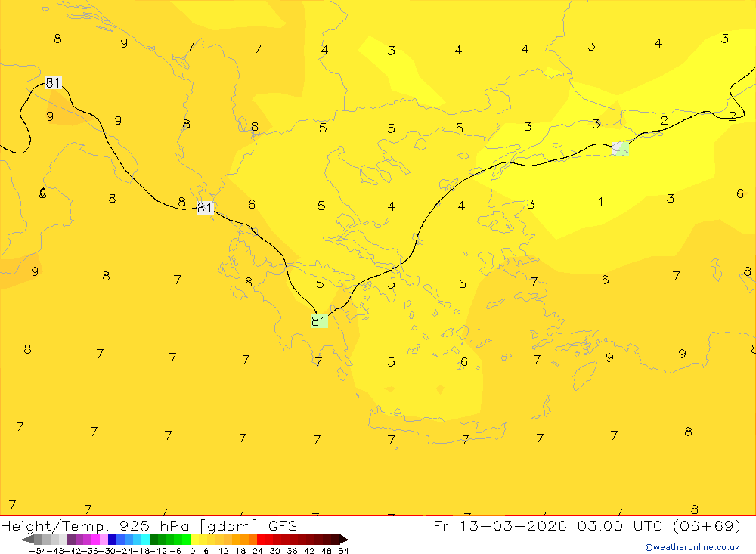Click the '24' label on the color scale
This screenshot has height=554, width=756.
point(258,551)
